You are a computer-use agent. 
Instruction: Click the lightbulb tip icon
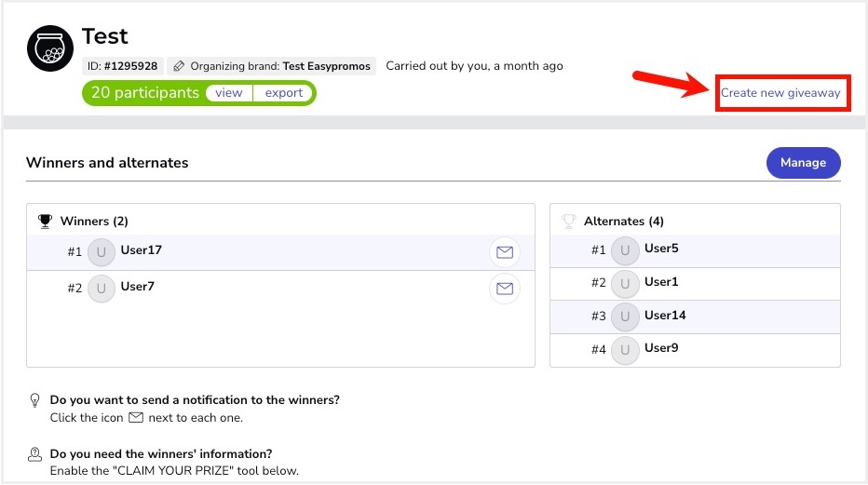coord(34,400)
